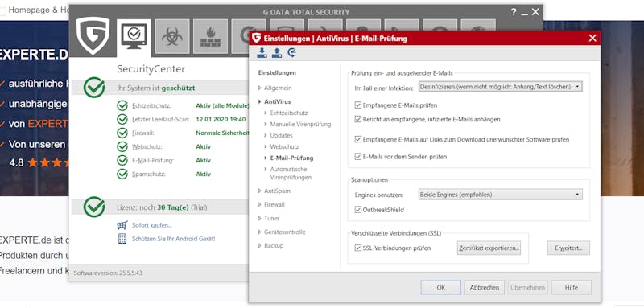The height and width of the screenshot is (308, 644).
Task: Select Updates in the settings tree
Action: (281, 135)
